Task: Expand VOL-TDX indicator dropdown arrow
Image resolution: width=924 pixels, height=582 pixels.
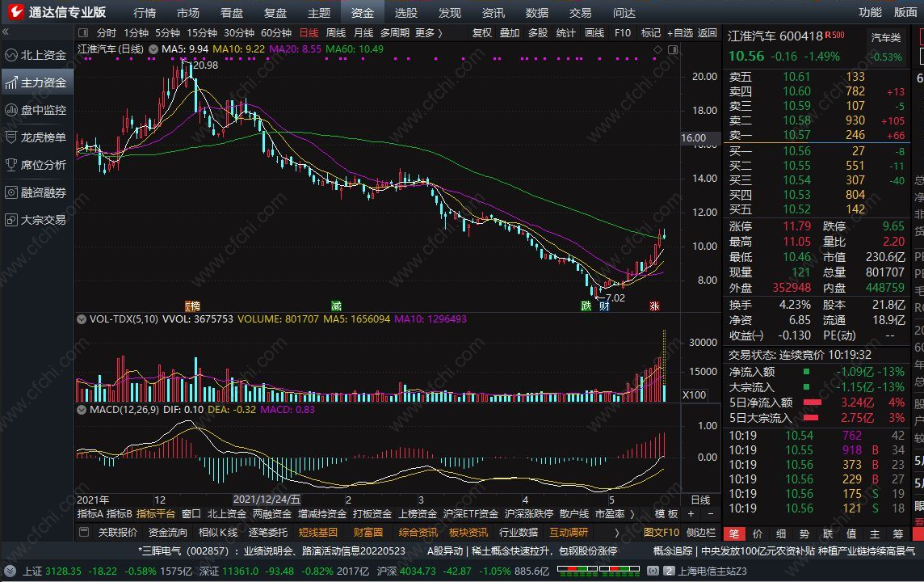Action: tap(82, 319)
